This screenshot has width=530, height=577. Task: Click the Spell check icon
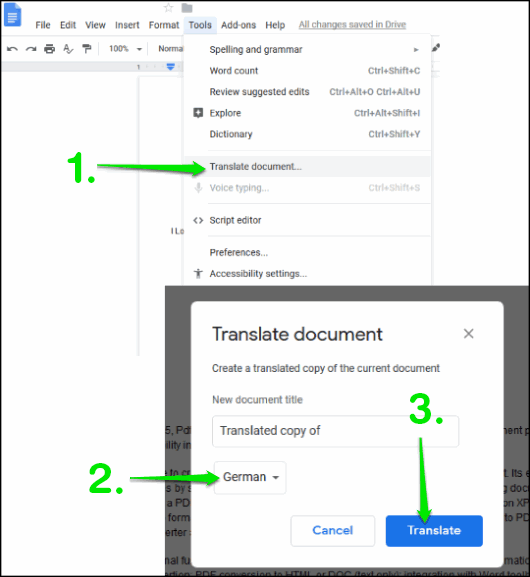pos(68,49)
